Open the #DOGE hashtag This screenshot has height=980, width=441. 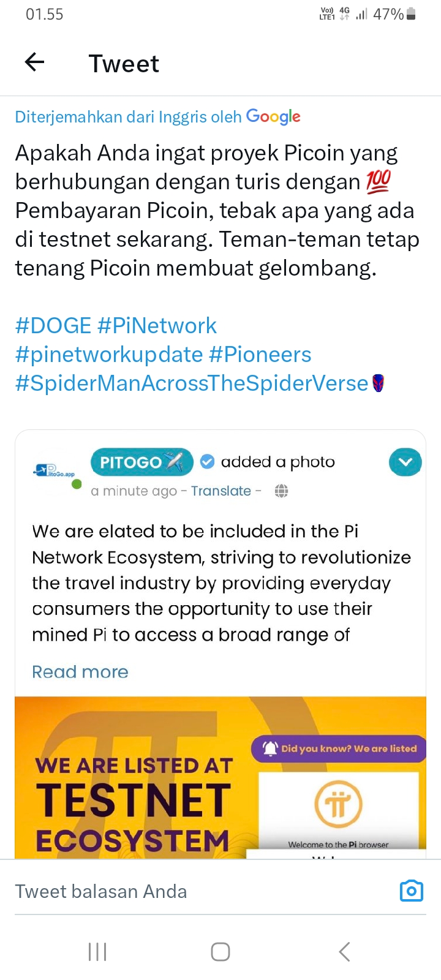53,325
